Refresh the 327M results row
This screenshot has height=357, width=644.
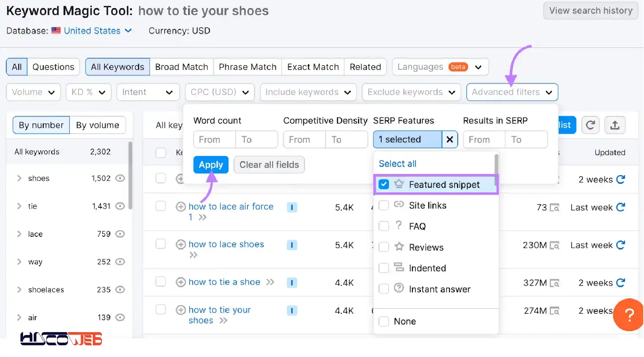click(x=621, y=283)
